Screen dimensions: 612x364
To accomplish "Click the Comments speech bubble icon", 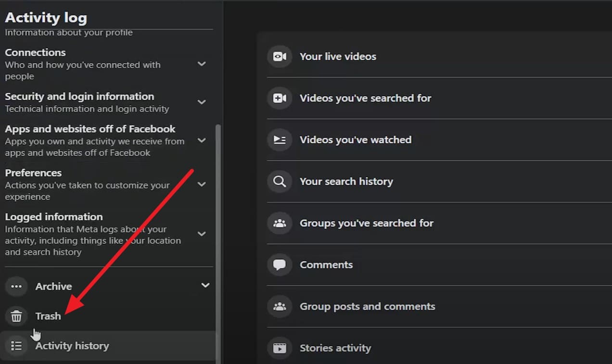I will coord(280,265).
